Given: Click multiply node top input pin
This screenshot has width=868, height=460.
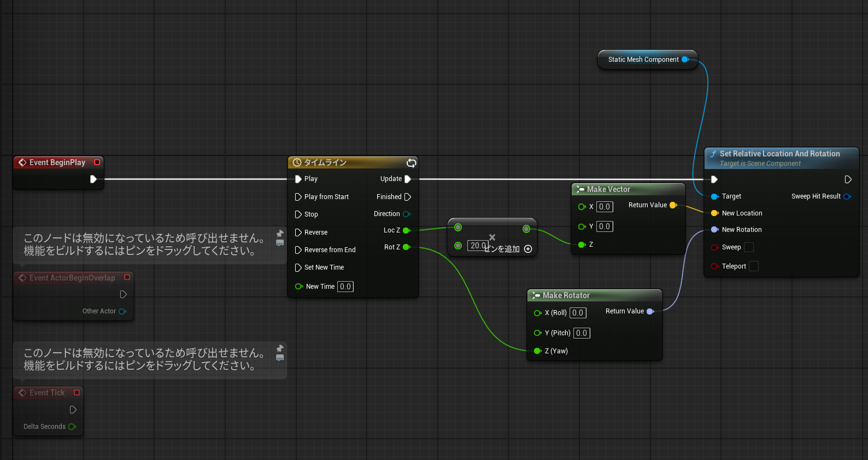Looking at the screenshot, I should pos(458,228).
